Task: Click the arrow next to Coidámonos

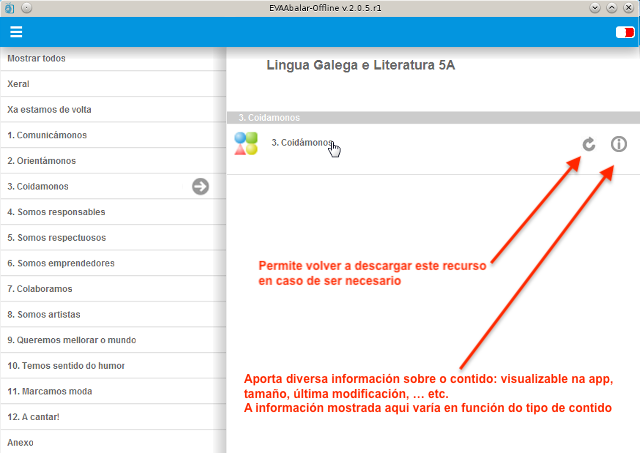Action: pyautogui.click(x=200, y=186)
